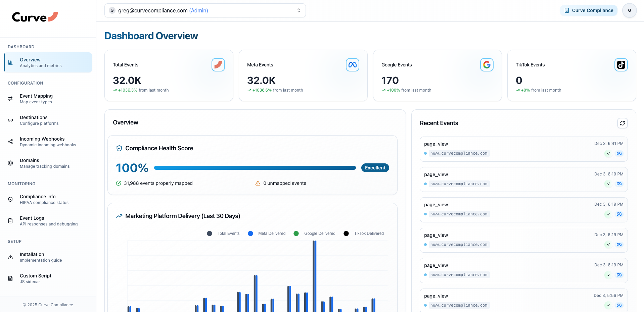Go to Event Mapping page
Image resolution: width=644 pixels, height=312 pixels.
click(48, 99)
